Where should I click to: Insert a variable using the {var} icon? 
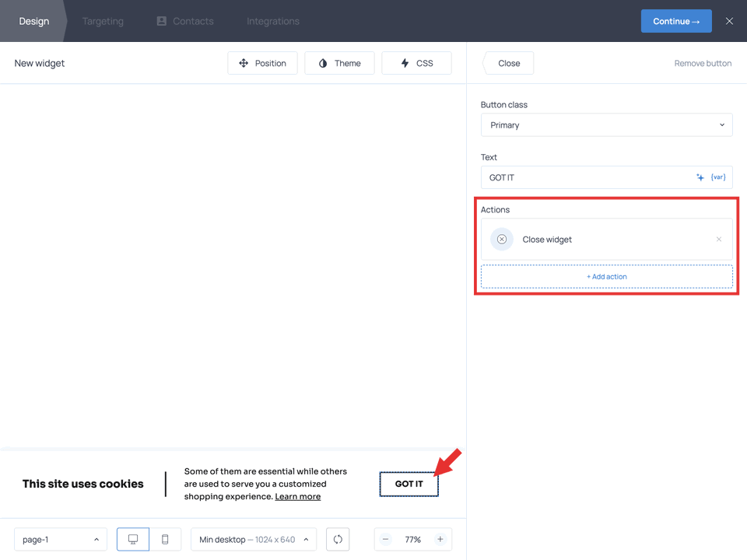coord(717,177)
